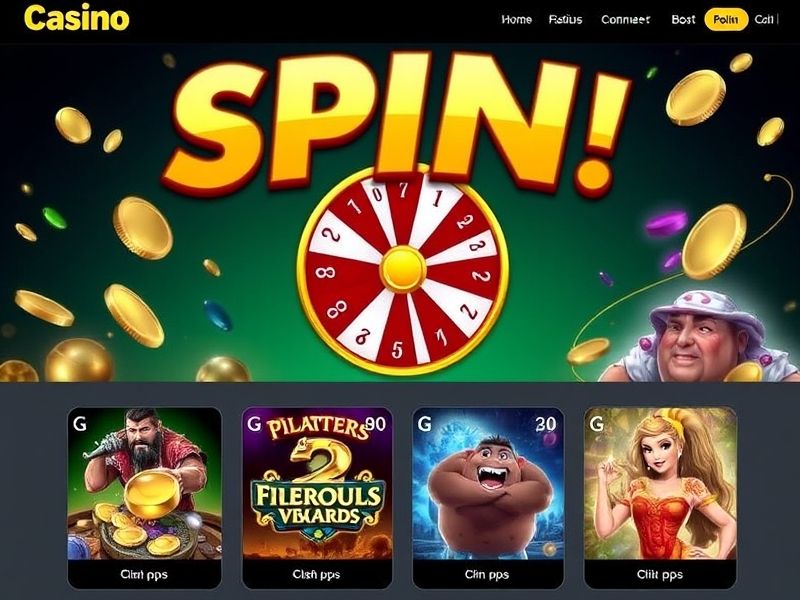Open the blonde girl in red dress game
The width and height of the screenshot is (800, 600).
tap(660, 483)
